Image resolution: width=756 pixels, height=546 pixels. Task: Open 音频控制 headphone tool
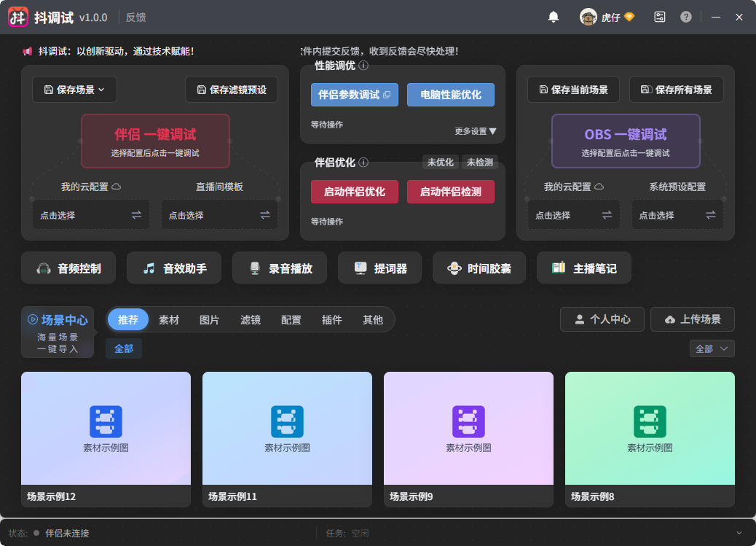pyautogui.click(x=68, y=268)
